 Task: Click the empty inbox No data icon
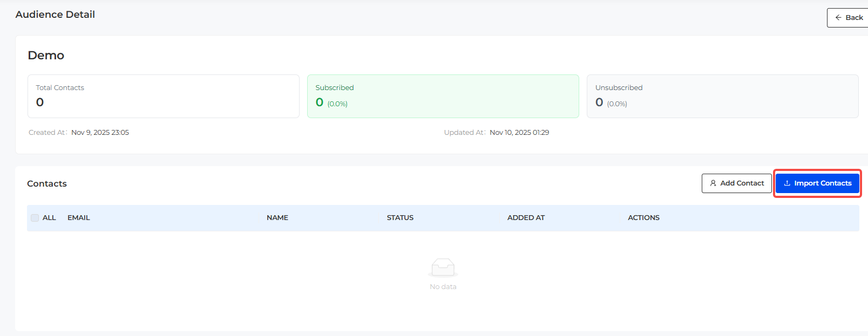click(x=443, y=267)
